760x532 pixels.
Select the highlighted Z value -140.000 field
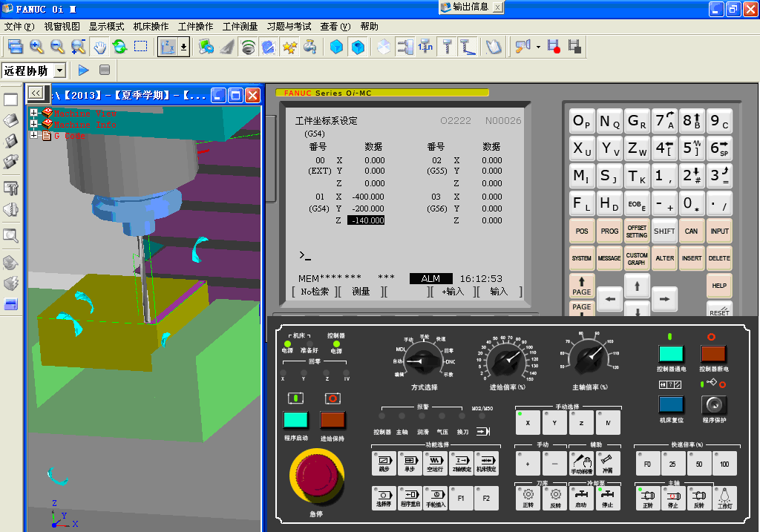(x=367, y=220)
